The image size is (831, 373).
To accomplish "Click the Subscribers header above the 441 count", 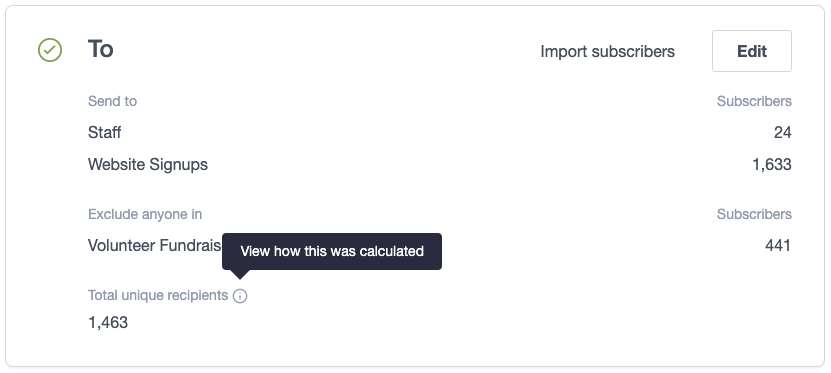I will (754, 214).
